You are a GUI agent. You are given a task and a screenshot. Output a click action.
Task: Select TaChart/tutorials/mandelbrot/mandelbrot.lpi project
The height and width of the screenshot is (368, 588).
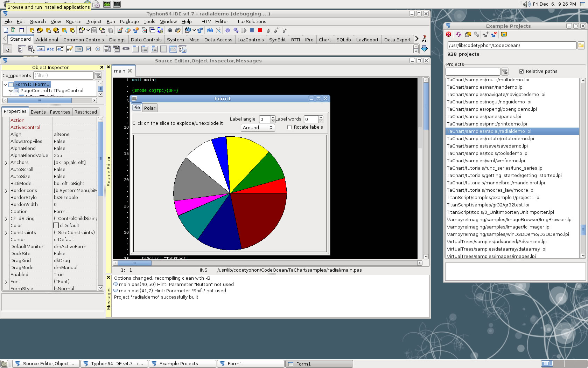click(496, 183)
